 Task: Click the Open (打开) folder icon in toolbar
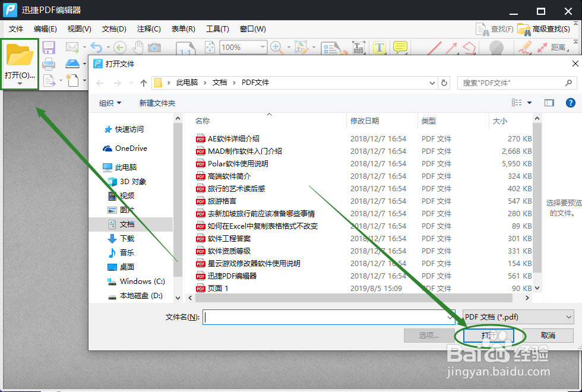pyautogui.click(x=20, y=55)
